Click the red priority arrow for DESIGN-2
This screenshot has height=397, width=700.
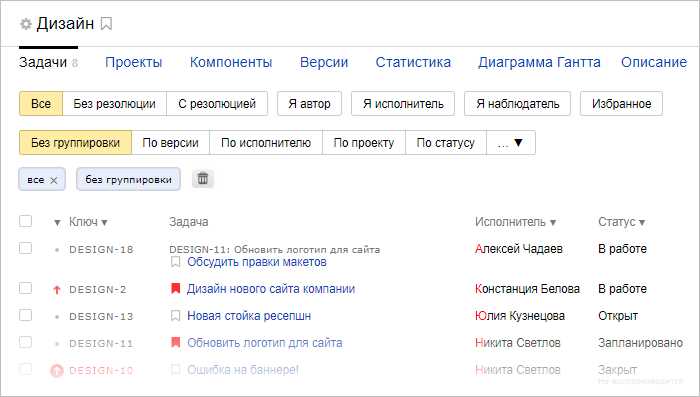click(x=57, y=290)
